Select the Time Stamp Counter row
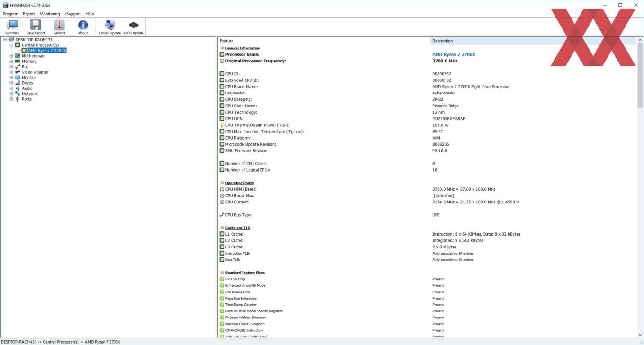Image resolution: width=644 pixels, height=345 pixels. 427,305
